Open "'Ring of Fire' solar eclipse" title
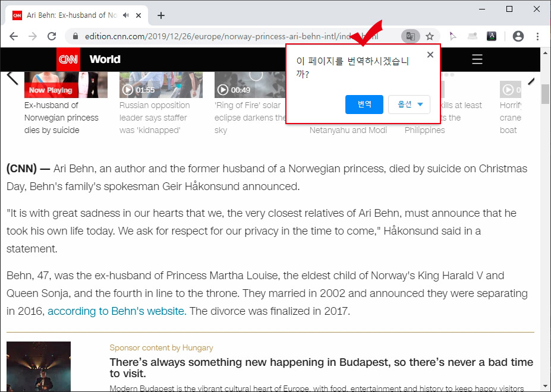This screenshot has width=551, height=392. pyautogui.click(x=250, y=118)
